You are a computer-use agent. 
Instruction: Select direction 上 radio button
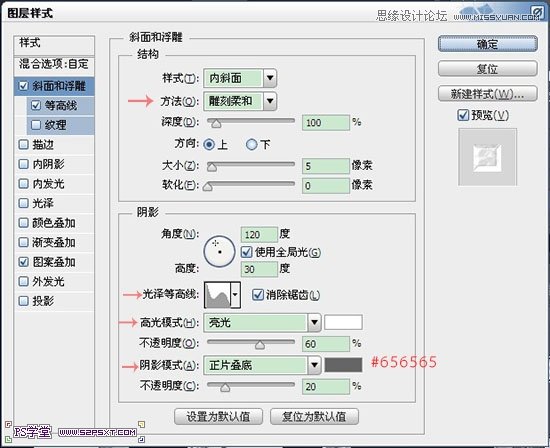[x=209, y=145]
